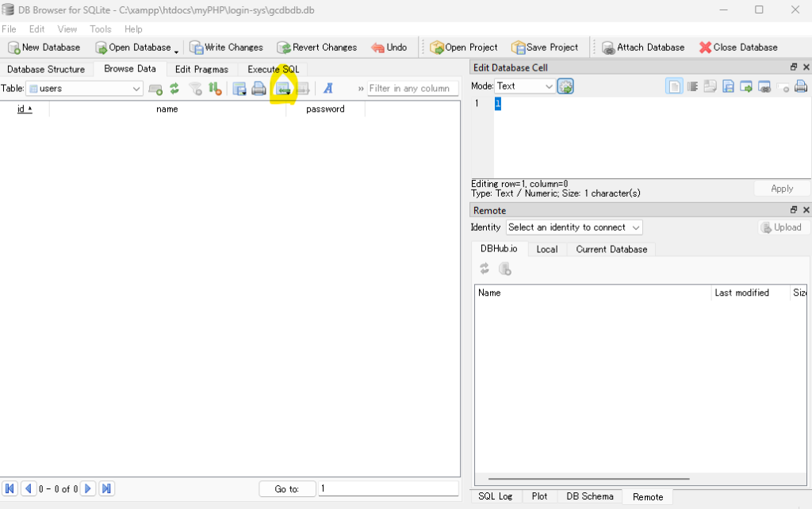This screenshot has height=509, width=812.
Task: Sort by the id column header
Action: click(24, 109)
